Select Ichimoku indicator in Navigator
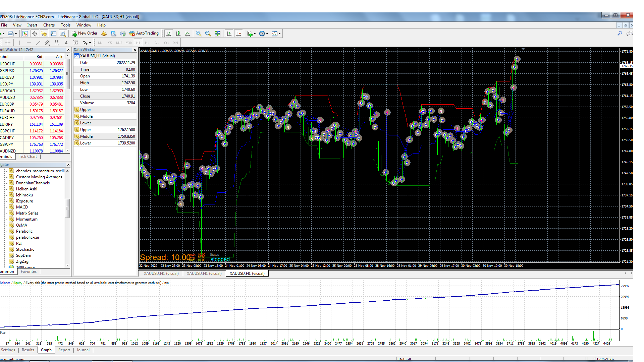This screenshot has width=644, height=362. [x=24, y=195]
